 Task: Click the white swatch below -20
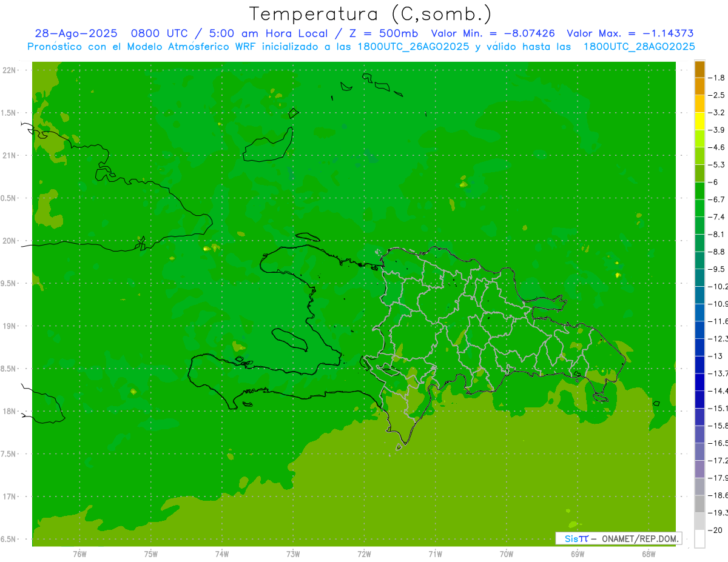tap(699, 539)
